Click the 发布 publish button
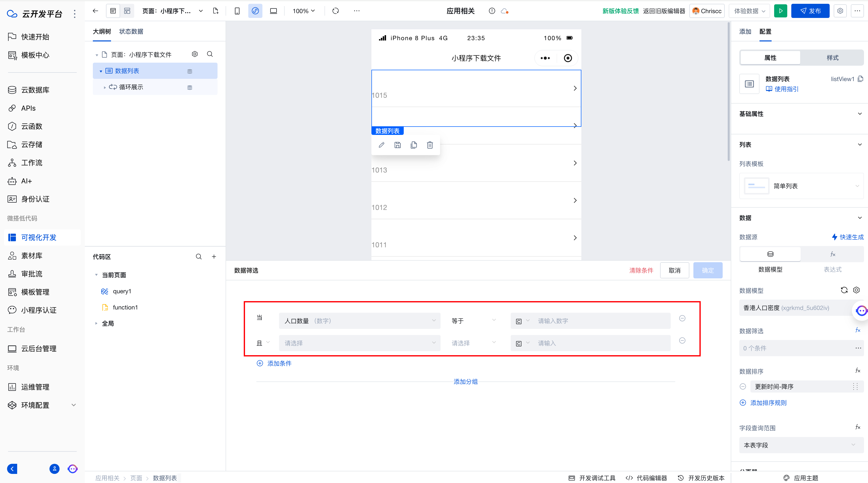The height and width of the screenshot is (483, 868). [x=810, y=11]
